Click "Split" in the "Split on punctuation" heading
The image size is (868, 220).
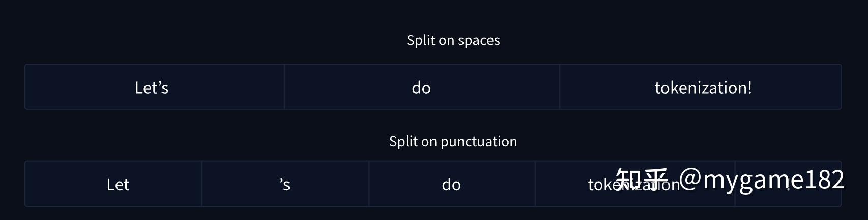[x=401, y=141]
